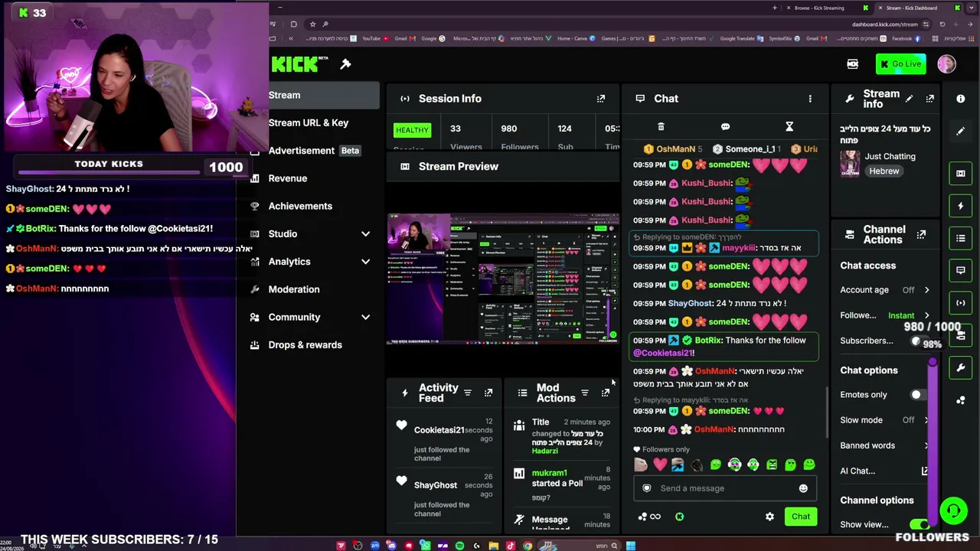Pop out the Mod Actions panel

[605, 393]
